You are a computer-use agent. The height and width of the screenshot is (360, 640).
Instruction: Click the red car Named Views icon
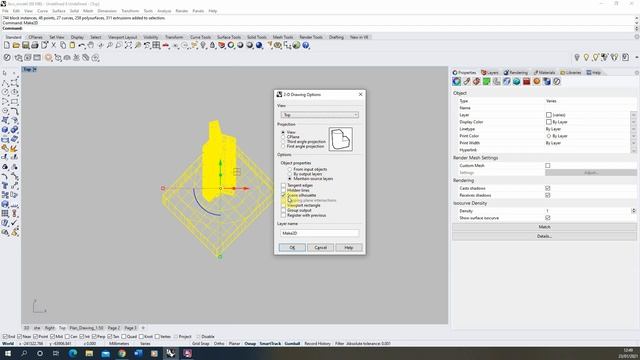click(166, 45)
